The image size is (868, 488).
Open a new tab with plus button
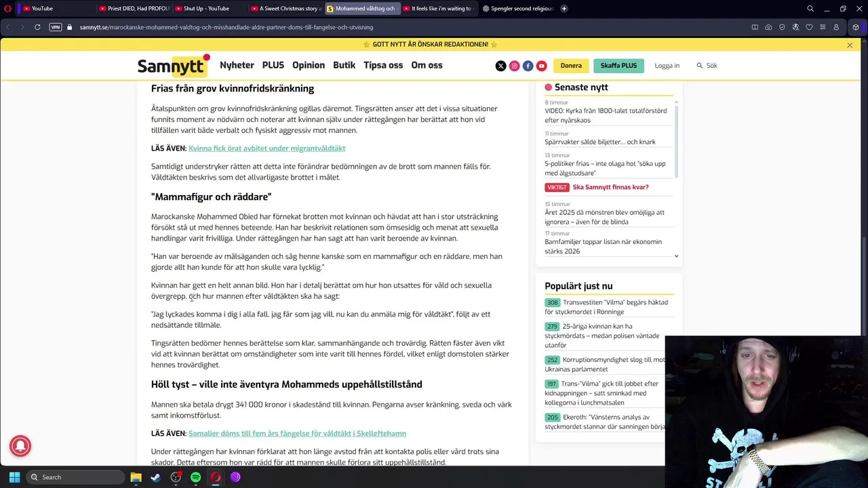(x=564, y=9)
